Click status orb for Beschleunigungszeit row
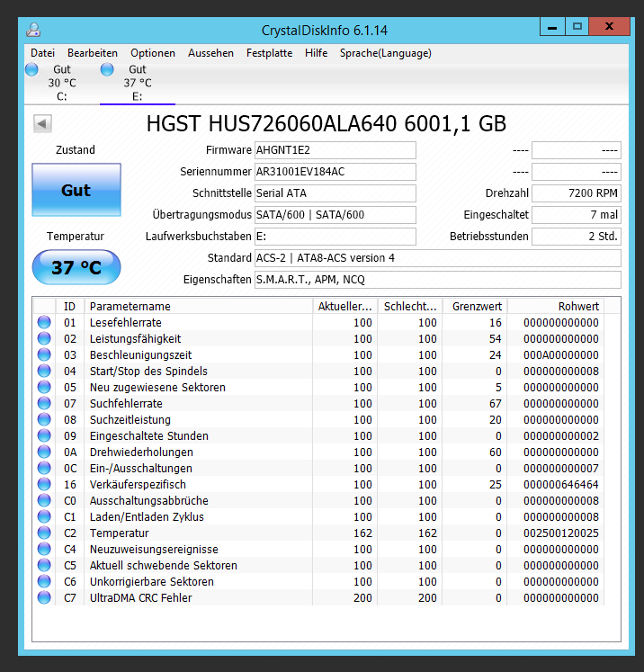 click(x=44, y=354)
